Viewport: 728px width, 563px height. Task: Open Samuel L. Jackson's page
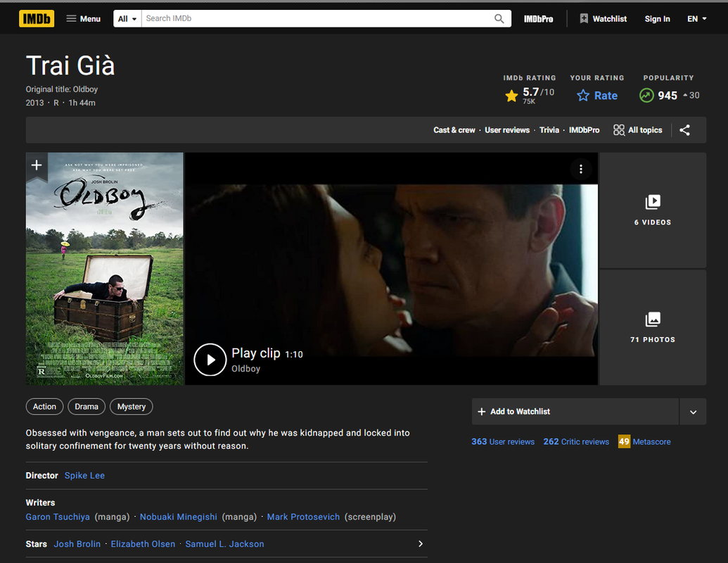(x=224, y=544)
